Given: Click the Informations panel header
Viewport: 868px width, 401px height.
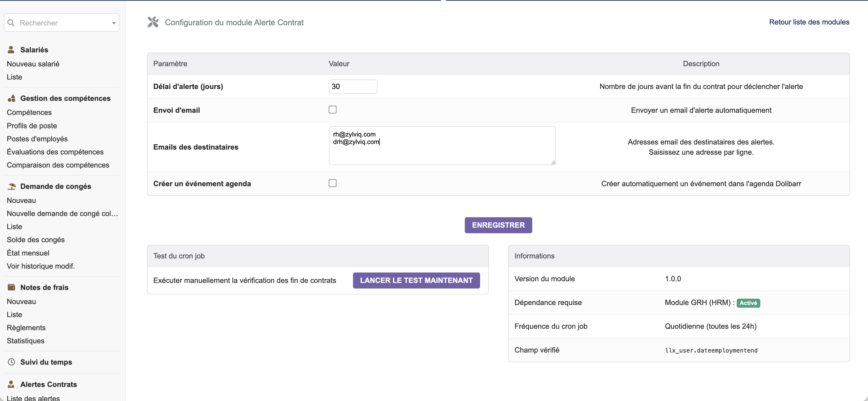Looking at the screenshot, I should pos(534,256).
